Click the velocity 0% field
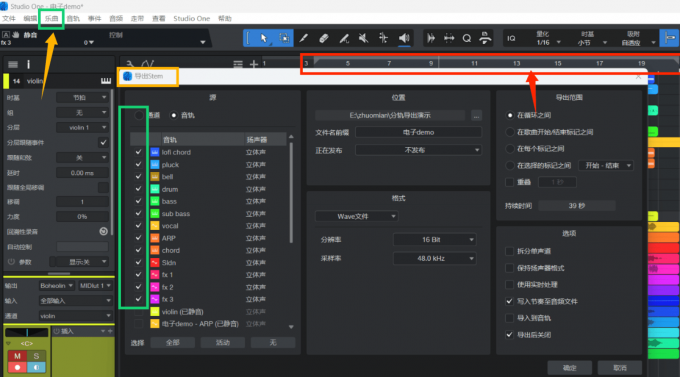The height and width of the screenshot is (377, 680). point(82,216)
